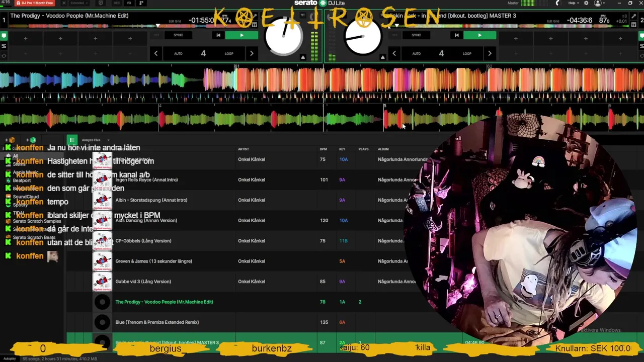The image size is (644, 362).
Task: Open the dropdown arrow beside Analyze Files
Action: (108, 140)
